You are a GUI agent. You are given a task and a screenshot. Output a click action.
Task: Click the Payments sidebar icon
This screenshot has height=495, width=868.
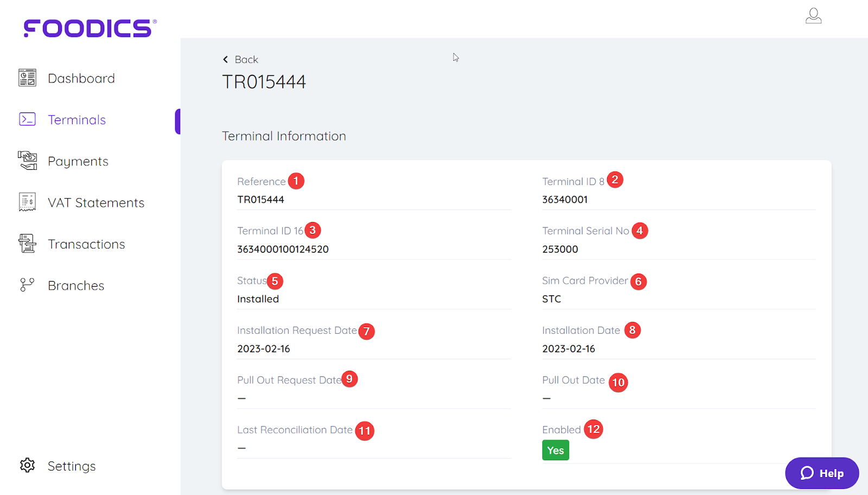click(x=27, y=161)
